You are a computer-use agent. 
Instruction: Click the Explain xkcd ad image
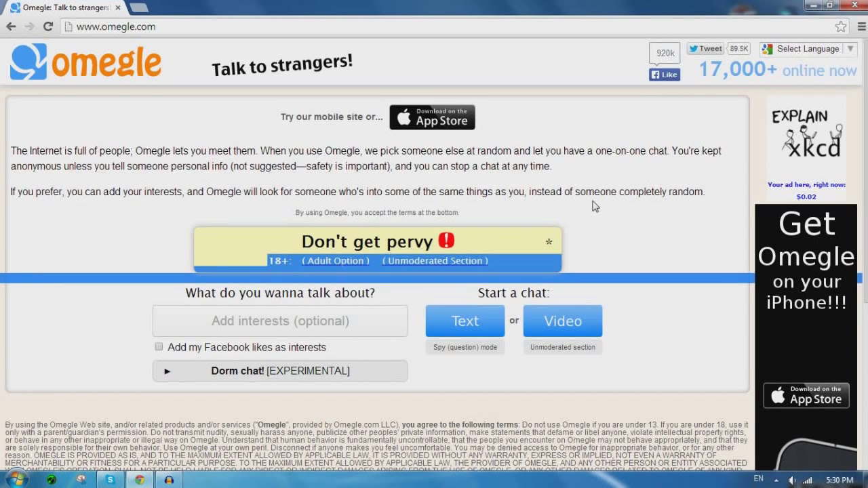click(x=806, y=136)
